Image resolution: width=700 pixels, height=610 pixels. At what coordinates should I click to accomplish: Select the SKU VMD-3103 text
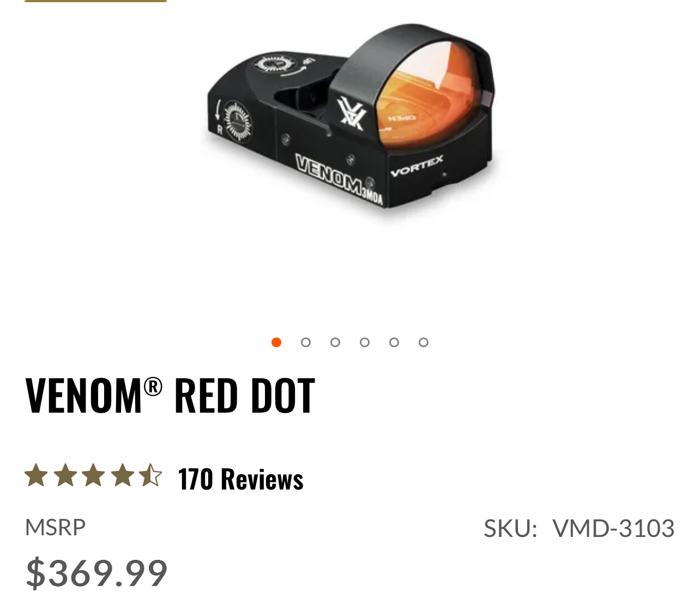[580, 529]
